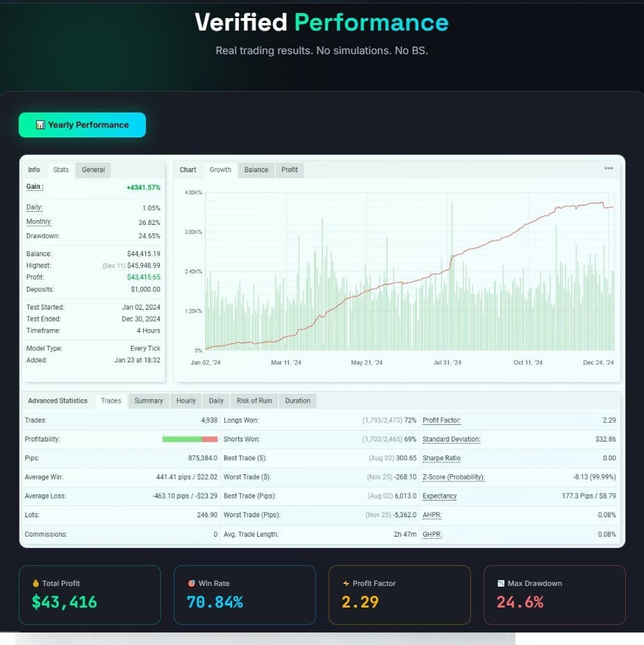Open the Hourly statistics tab
The image size is (644, 645).
click(185, 401)
